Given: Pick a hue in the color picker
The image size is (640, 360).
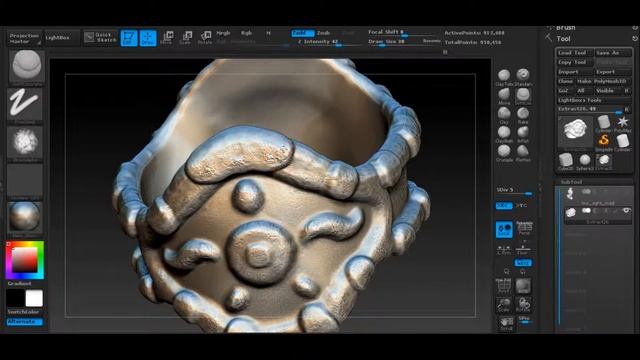Looking at the screenshot, I should [24, 260].
